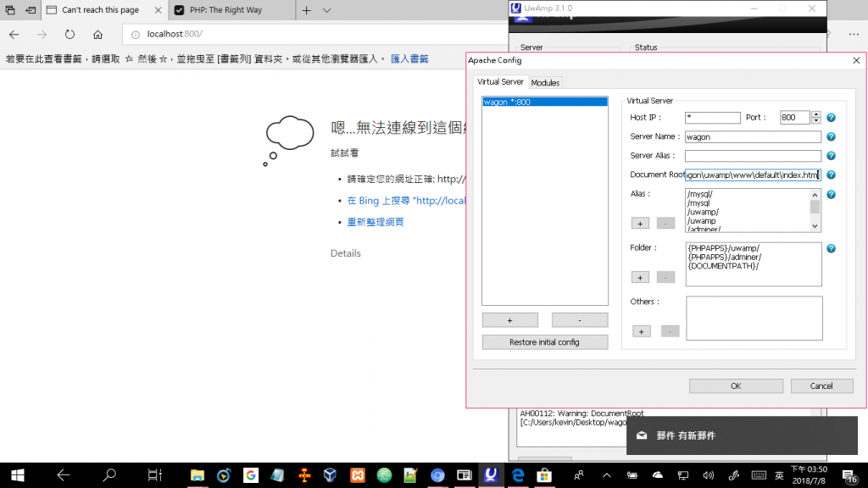
Task: Click the Server Name field containing wagon
Action: [x=753, y=136]
